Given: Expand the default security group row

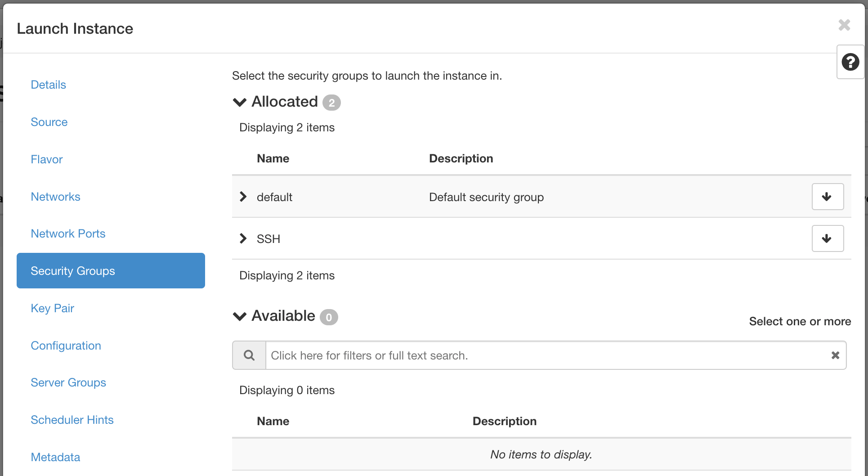Looking at the screenshot, I should point(243,197).
